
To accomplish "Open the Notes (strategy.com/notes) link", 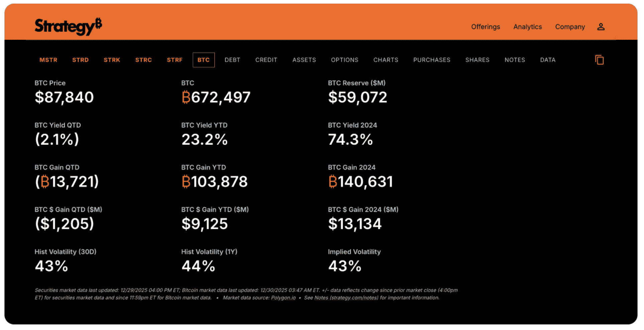I will click(x=346, y=298).
